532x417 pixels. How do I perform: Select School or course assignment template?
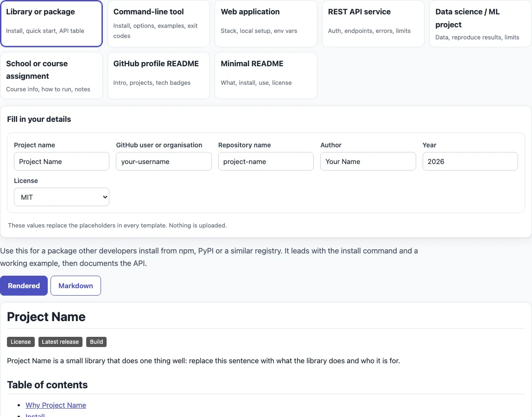pos(51,76)
